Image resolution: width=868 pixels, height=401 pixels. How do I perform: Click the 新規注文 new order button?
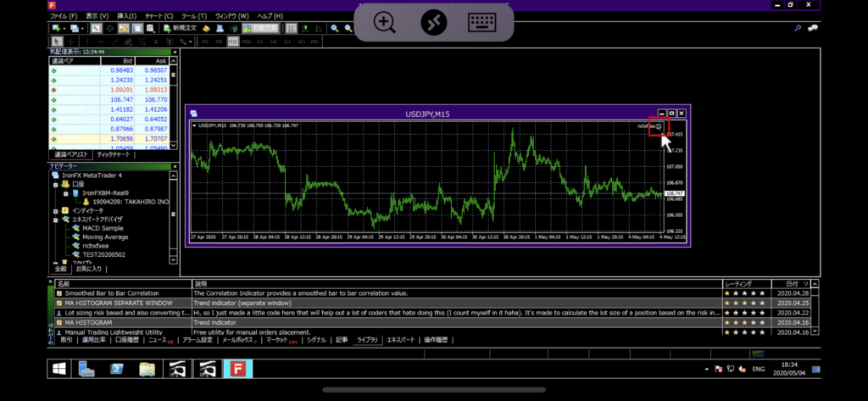179,28
